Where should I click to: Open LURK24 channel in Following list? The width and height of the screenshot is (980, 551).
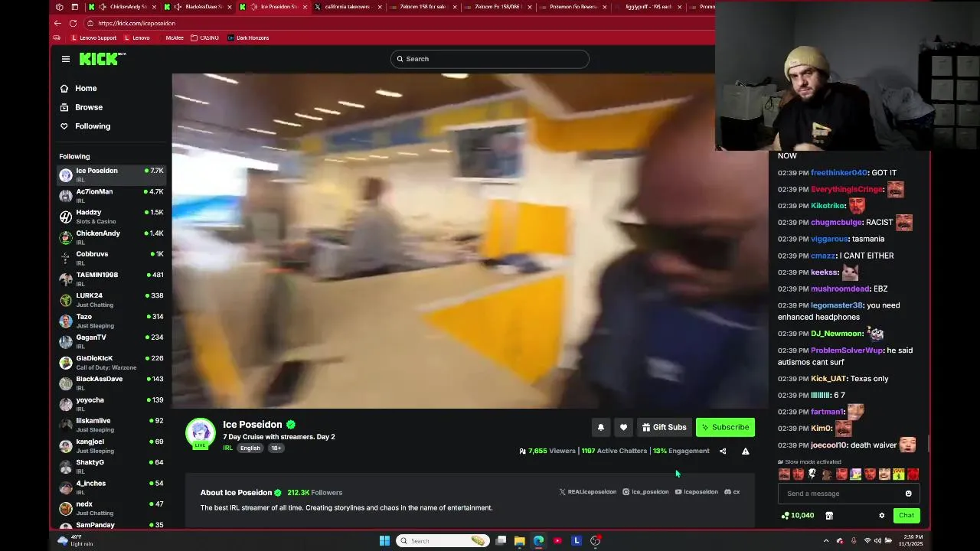tap(112, 300)
